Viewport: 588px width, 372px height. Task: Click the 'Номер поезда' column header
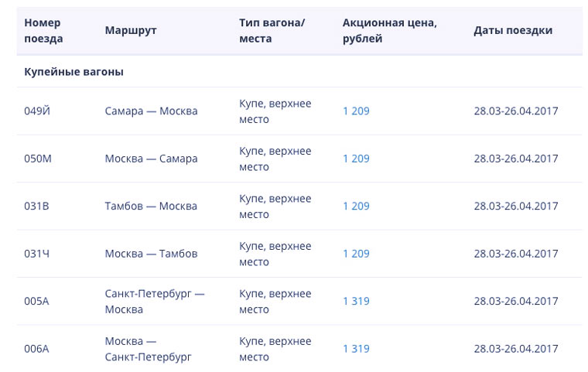(43, 31)
